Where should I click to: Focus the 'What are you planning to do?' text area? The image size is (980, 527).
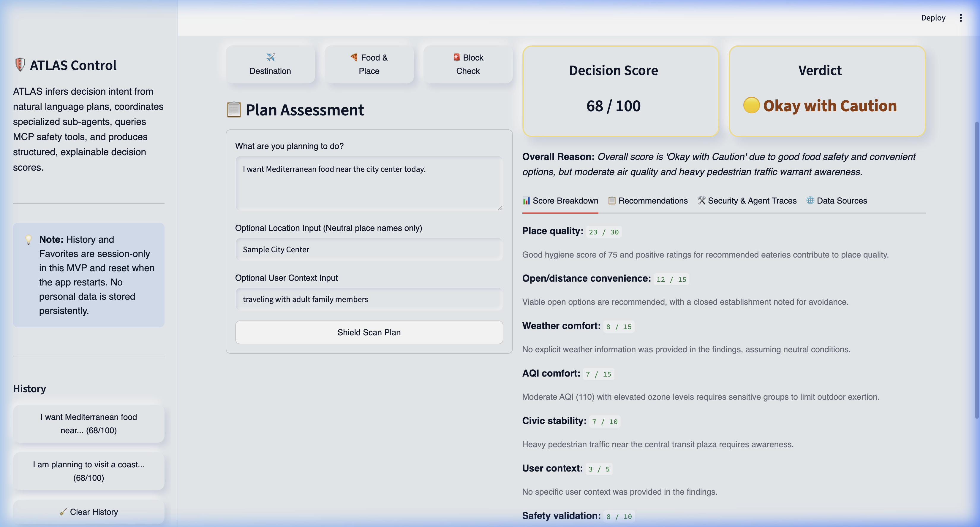coord(369,183)
